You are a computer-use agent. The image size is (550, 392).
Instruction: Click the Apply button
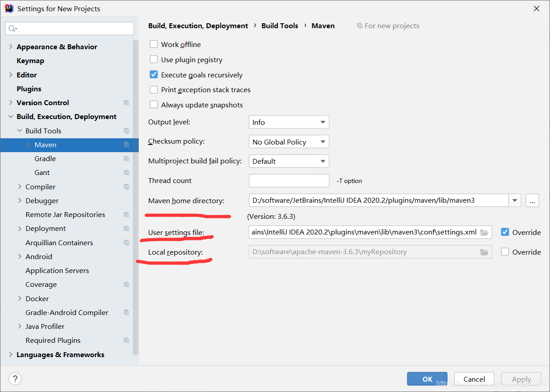[521, 379]
